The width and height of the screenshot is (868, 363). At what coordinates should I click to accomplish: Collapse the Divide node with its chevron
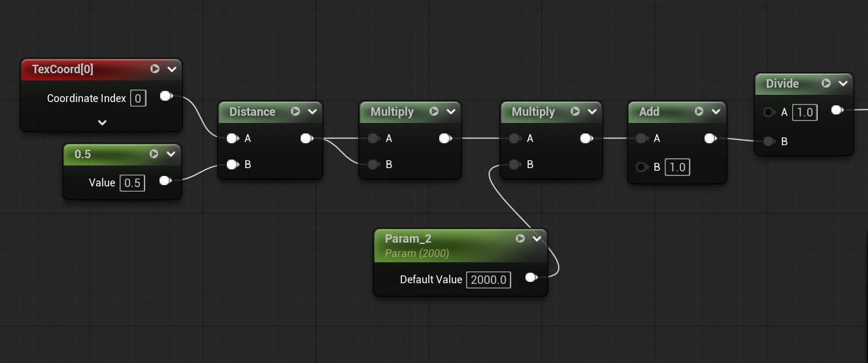click(843, 83)
